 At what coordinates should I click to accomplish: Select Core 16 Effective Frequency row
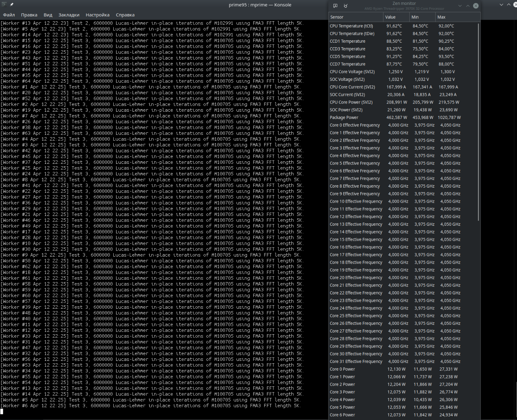pyautogui.click(x=403, y=247)
